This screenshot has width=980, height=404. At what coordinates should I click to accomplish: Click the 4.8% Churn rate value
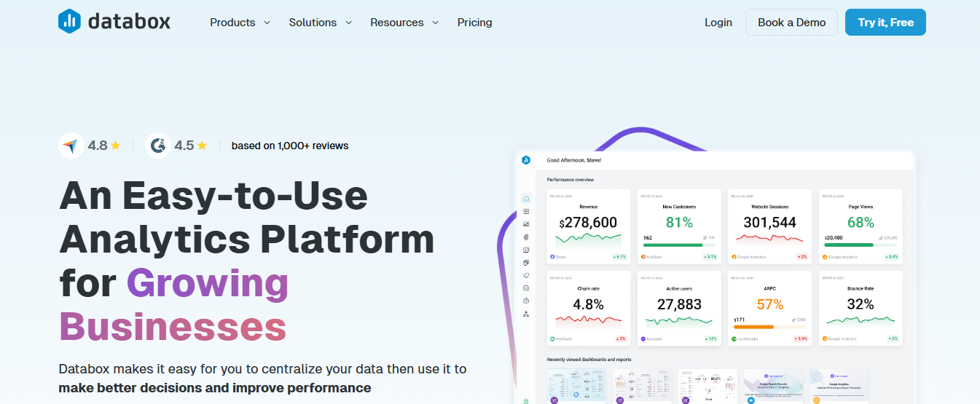pyautogui.click(x=588, y=304)
